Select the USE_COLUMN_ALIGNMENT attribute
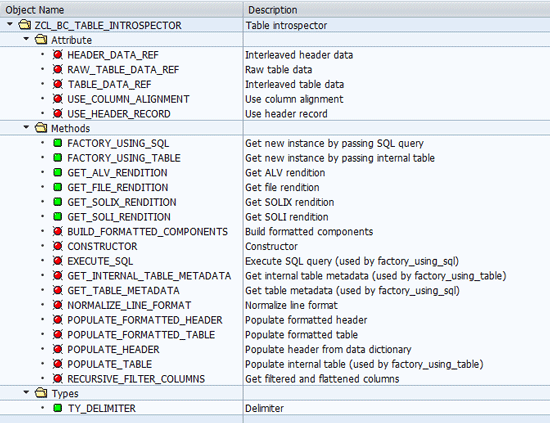550x423 pixels. tap(128, 99)
